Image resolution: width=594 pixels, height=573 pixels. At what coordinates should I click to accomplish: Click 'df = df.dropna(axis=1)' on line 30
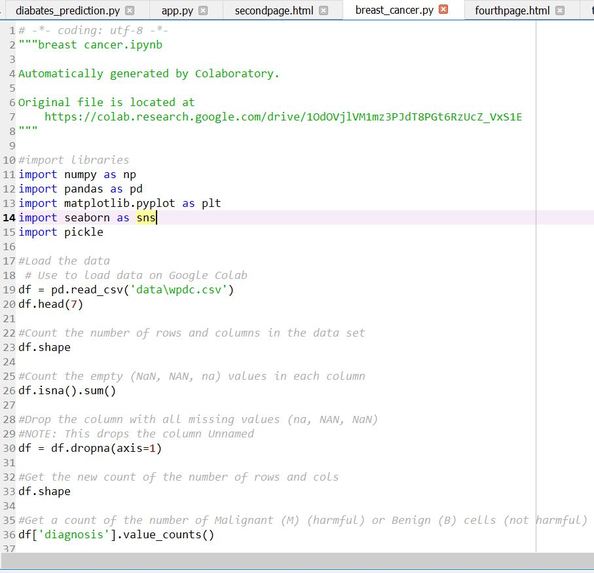90,448
